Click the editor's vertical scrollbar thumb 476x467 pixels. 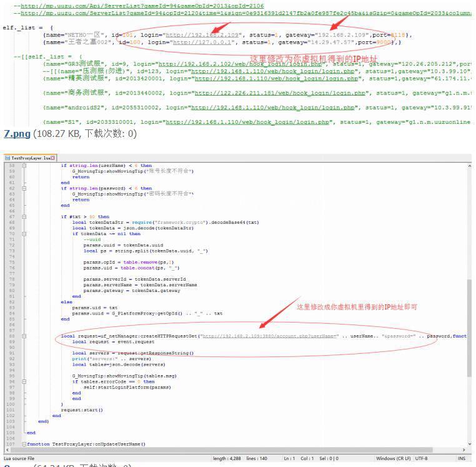point(469,328)
